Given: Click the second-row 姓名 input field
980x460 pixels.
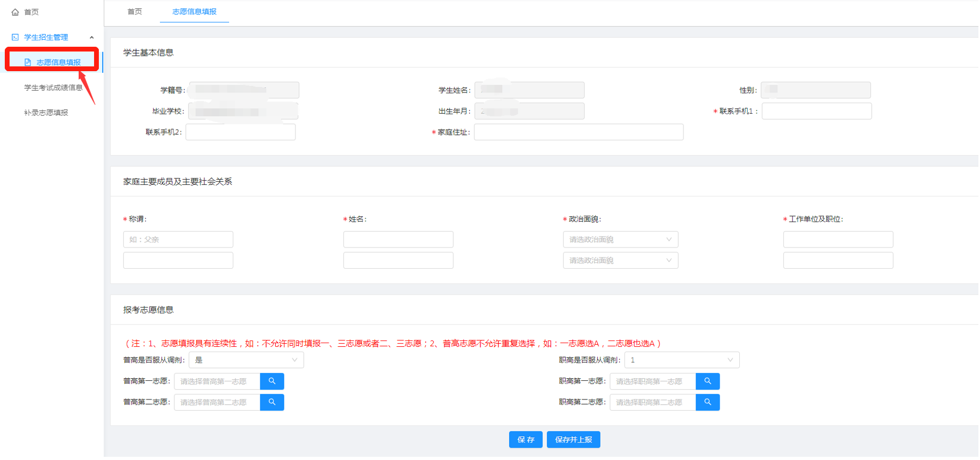Looking at the screenshot, I should coord(399,261).
